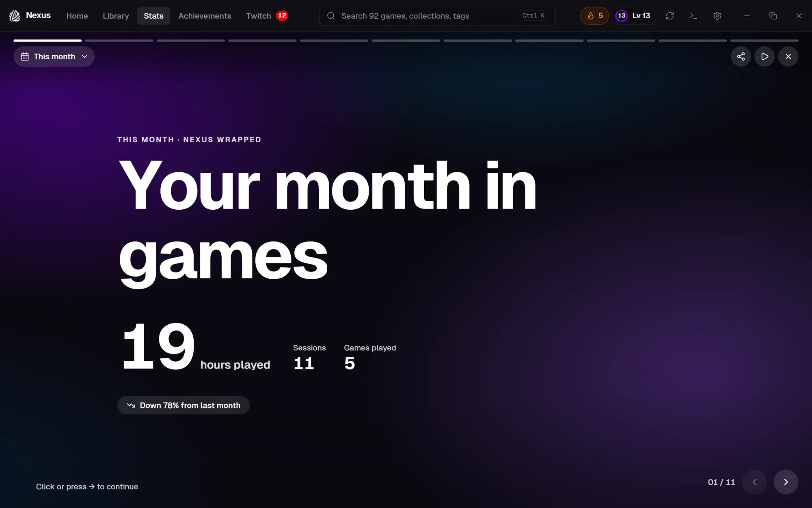
Task: Click the previous slide arrow
Action: pos(754,482)
